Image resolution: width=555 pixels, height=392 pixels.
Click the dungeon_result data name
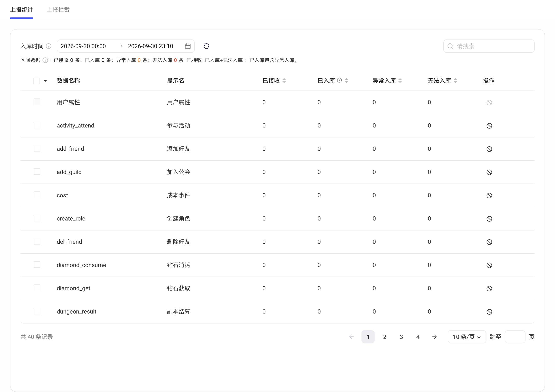click(76, 311)
